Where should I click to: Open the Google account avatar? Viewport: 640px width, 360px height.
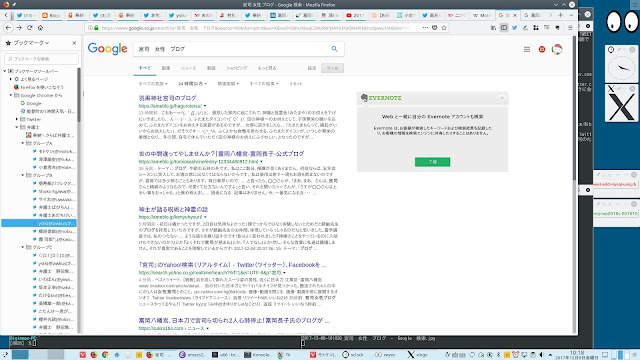click(557, 49)
